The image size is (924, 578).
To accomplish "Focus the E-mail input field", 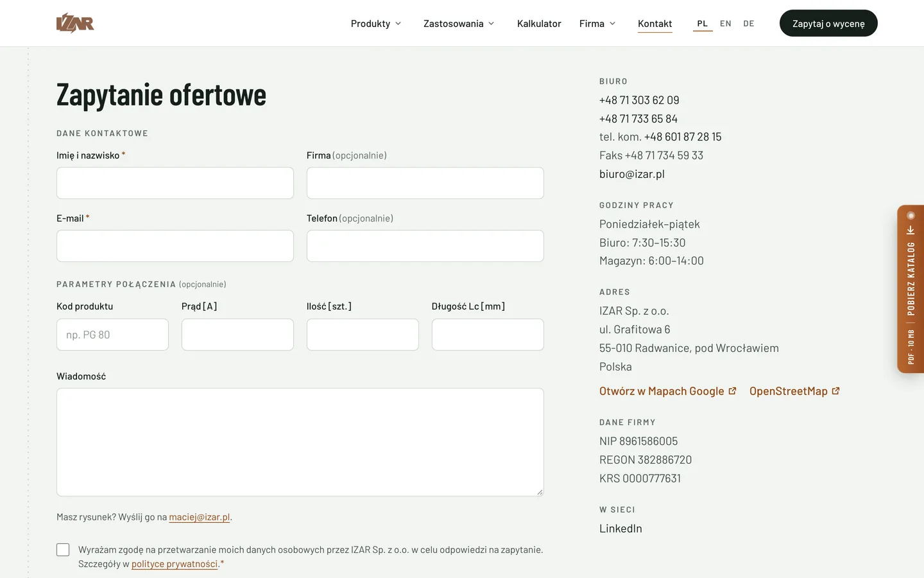I will click(175, 246).
